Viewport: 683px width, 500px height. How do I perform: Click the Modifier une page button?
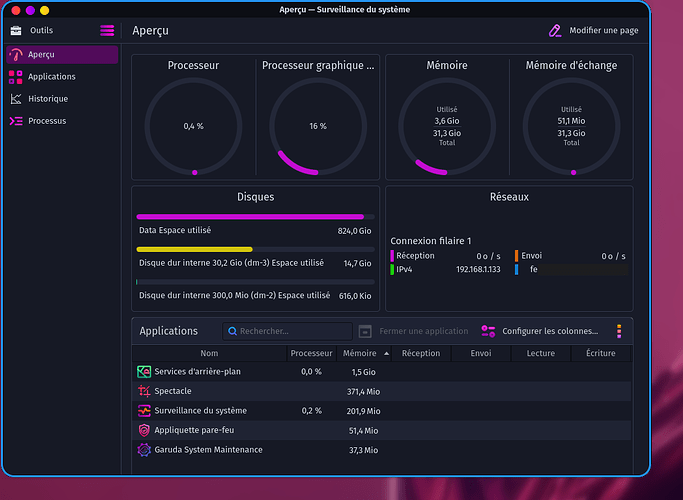click(593, 30)
